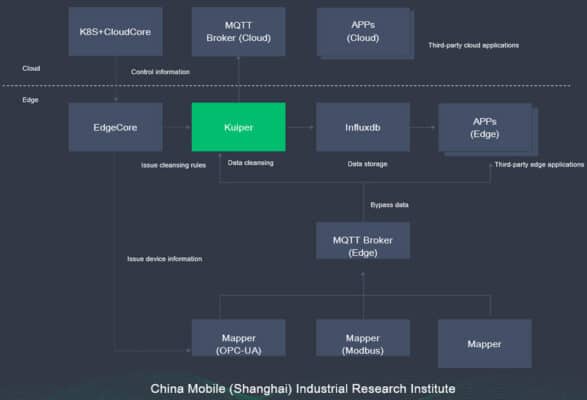Select the Influxdb block
This screenshot has height=400, width=587.
(363, 127)
